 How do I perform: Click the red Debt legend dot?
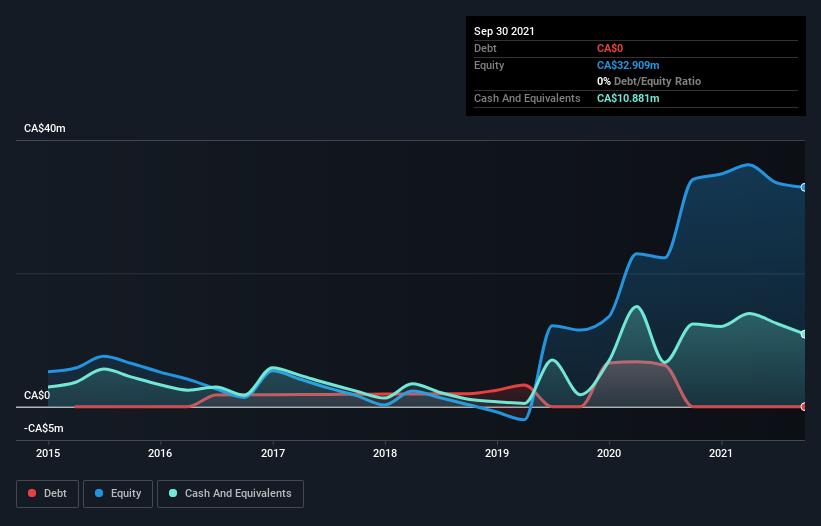32,493
